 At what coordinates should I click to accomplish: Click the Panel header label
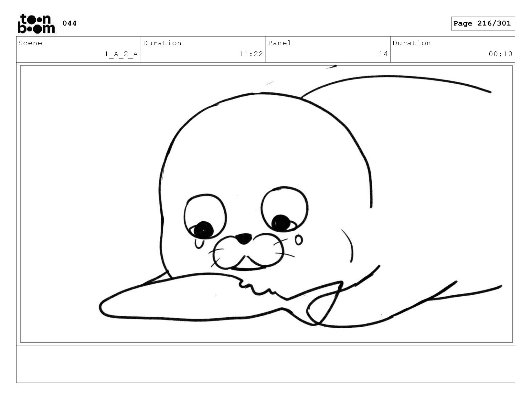point(280,43)
